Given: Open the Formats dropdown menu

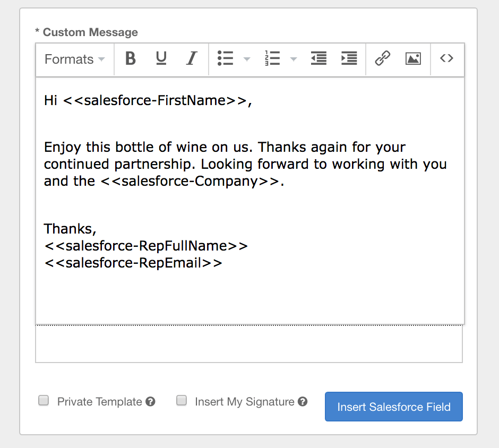Looking at the screenshot, I should 74,59.
